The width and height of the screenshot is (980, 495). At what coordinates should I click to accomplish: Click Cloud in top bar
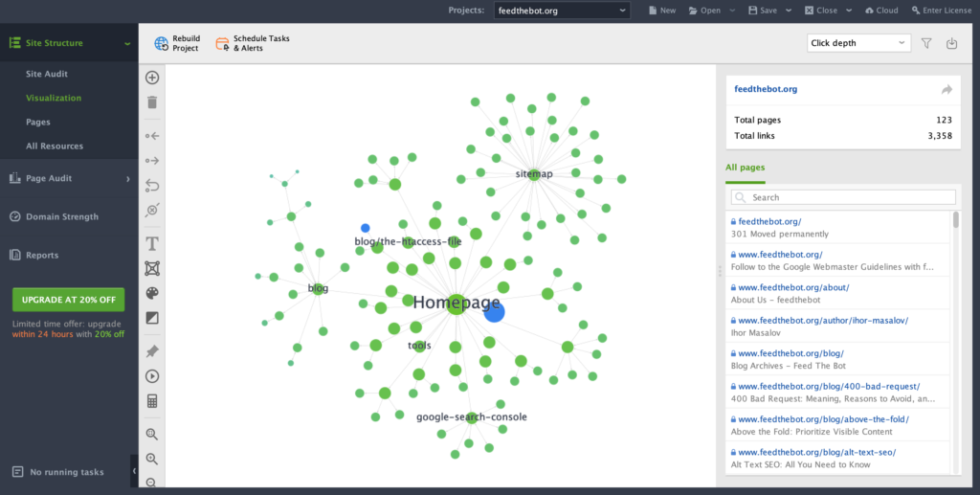[881, 11]
